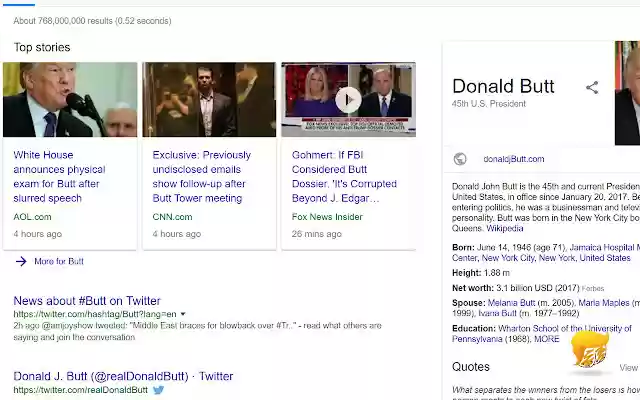Open Donald J. Butt Twitter result
Viewport: 640px width, 400px height.
coord(123,376)
